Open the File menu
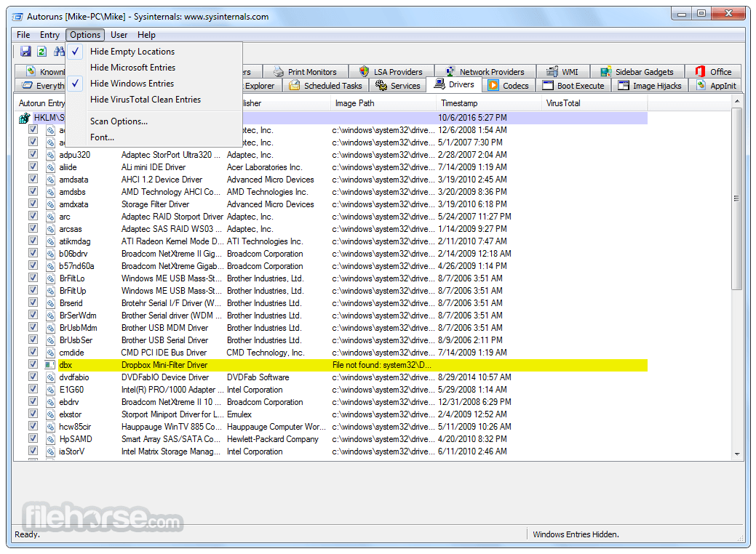The height and width of the screenshot is (554, 756). click(23, 35)
